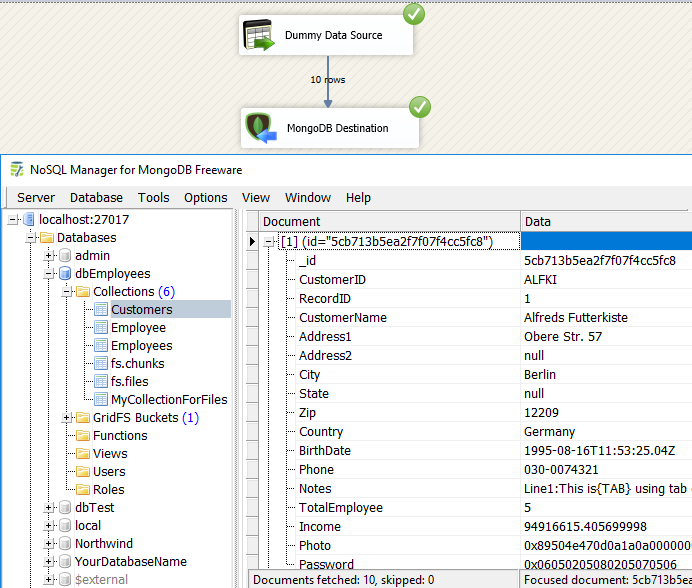This screenshot has width=692, height=588.
Task: Expand the admin database node
Action: pyautogui.click(x=49, y=256)
